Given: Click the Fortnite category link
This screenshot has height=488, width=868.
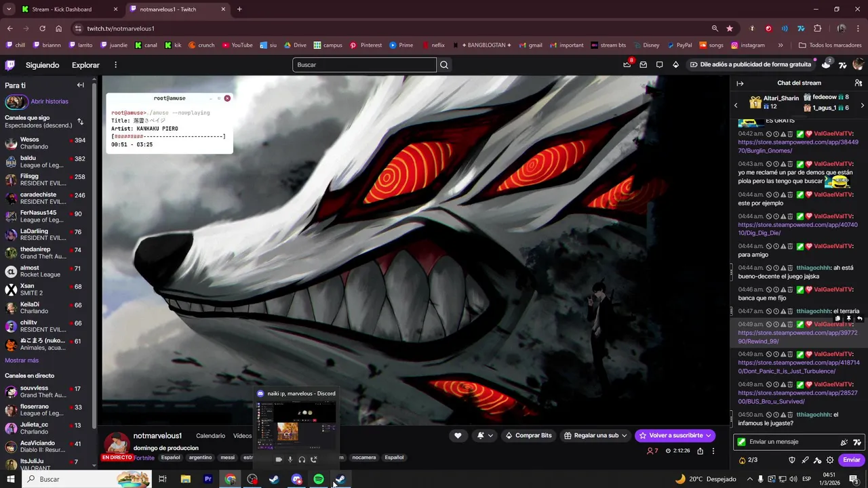Looking at the screenshot, I should click(144, 457).
